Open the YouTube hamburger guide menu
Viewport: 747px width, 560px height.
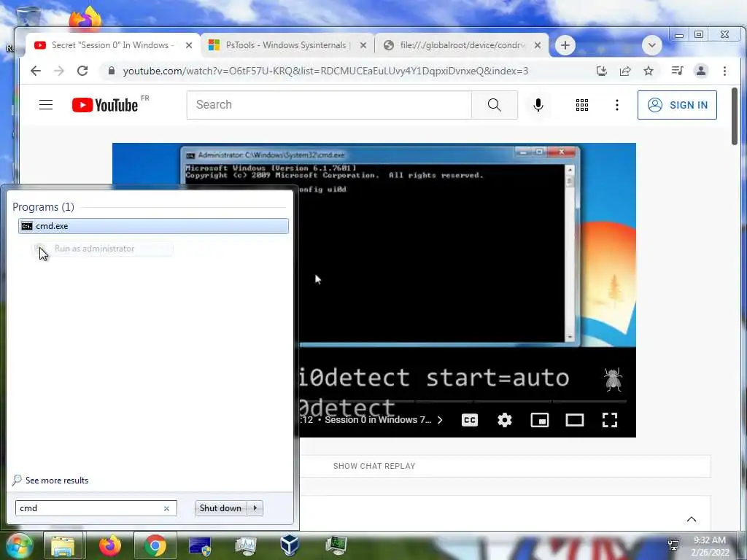[46, 105]
